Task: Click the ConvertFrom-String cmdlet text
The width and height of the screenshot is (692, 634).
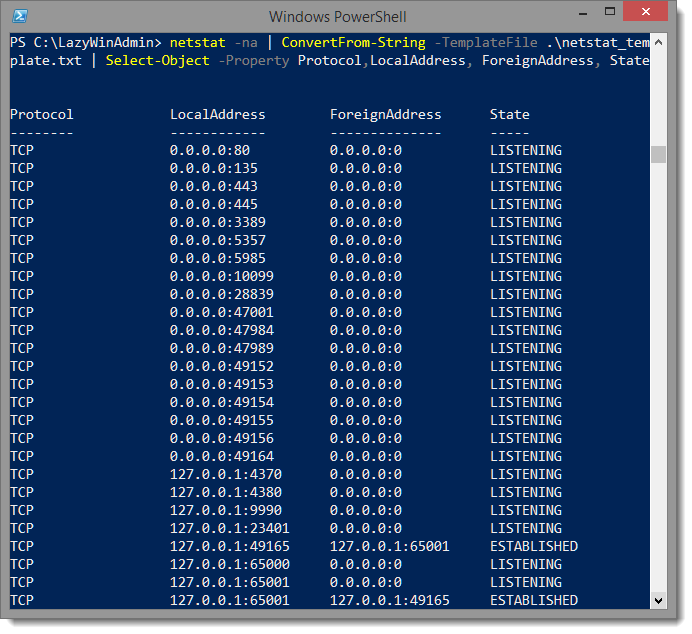Action: 354,43
